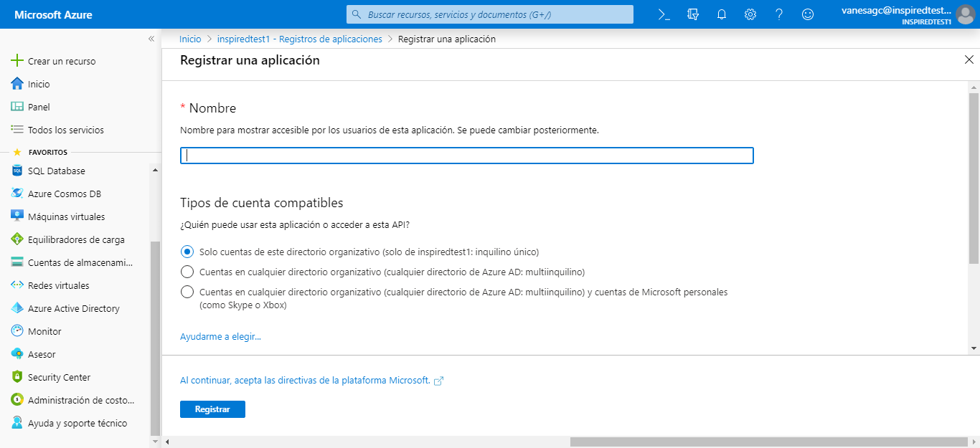Select multitenant and personal Microsoft accounts option
Screen dimensions: 980x448
187,292
